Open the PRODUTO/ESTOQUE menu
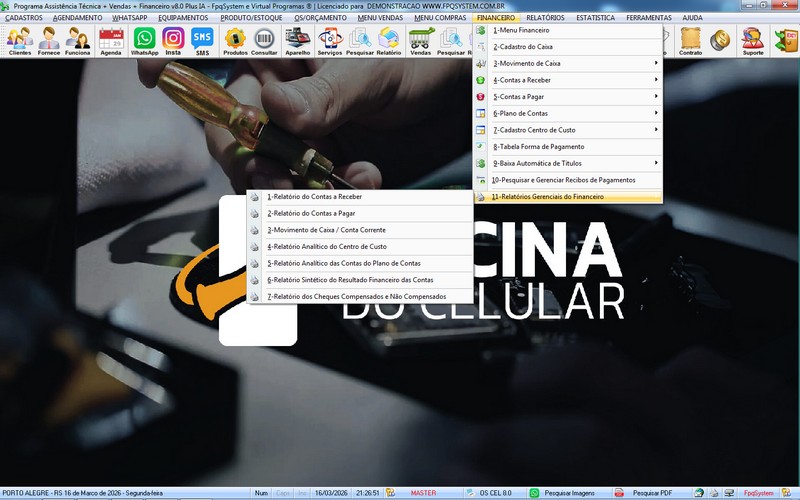This screenshot has height=500, width=800. 251,18
